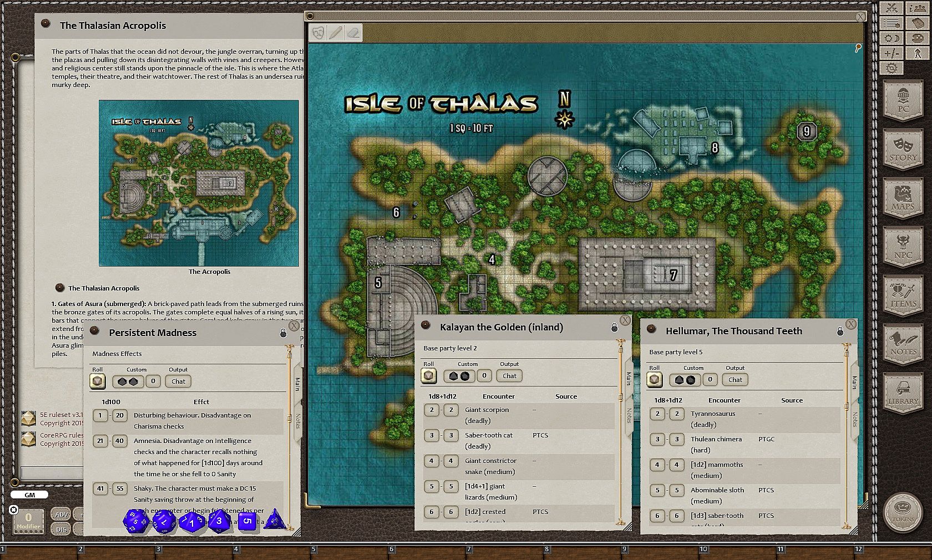Image resolution: width=932 pixels, height=560 pixels.
Task: Switch to Main tab in Persistent Madness
Action: click(x=297, y=384)
